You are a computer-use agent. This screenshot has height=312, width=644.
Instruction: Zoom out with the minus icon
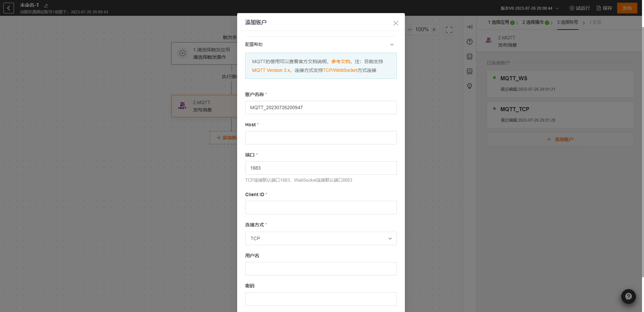pyautogui.click(x=410, y=30)
